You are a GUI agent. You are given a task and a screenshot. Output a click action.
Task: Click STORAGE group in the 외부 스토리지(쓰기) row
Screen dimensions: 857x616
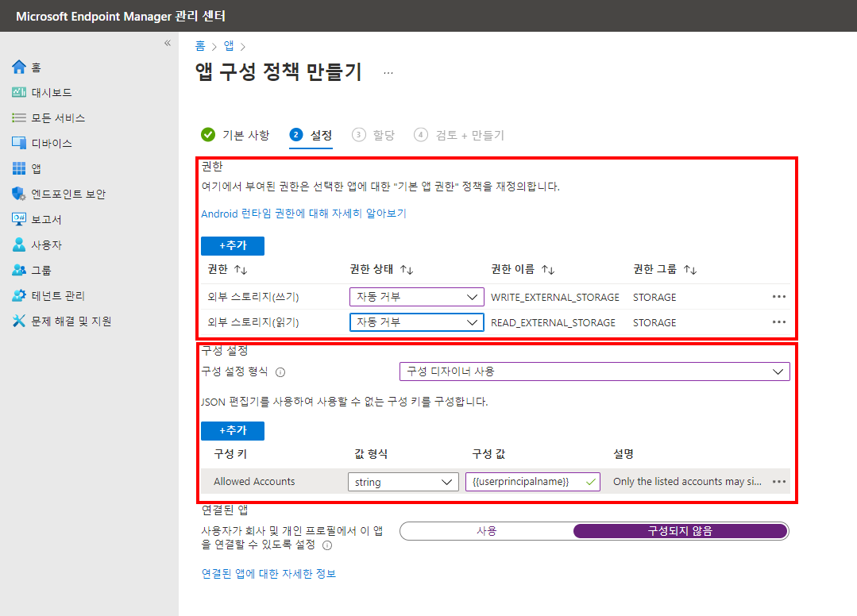pos(654,297)
